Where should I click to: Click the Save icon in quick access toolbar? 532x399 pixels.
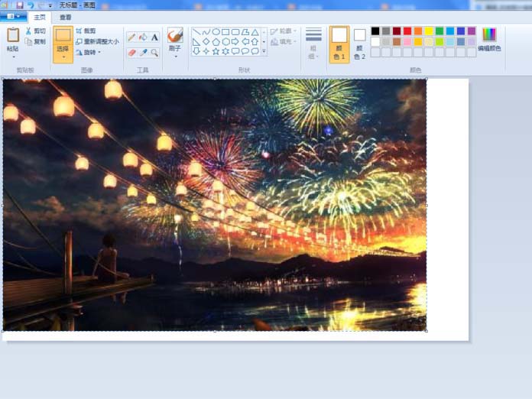click(x=19, y=5)
